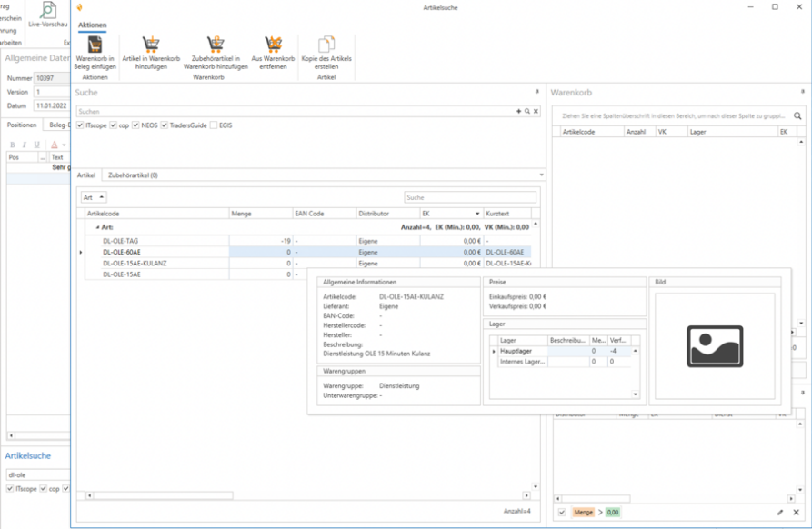The height and width of the screenshot is (529, 812).
Task: Click Kopie des Artikels erstellen icon
Action: pos(326,45)
